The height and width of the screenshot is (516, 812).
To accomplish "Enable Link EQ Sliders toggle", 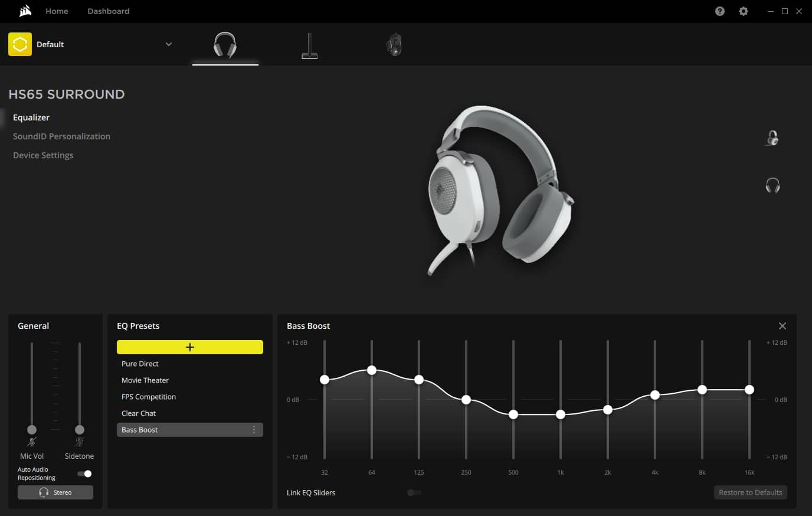I will pyautogui.click(x=414, y=492).
